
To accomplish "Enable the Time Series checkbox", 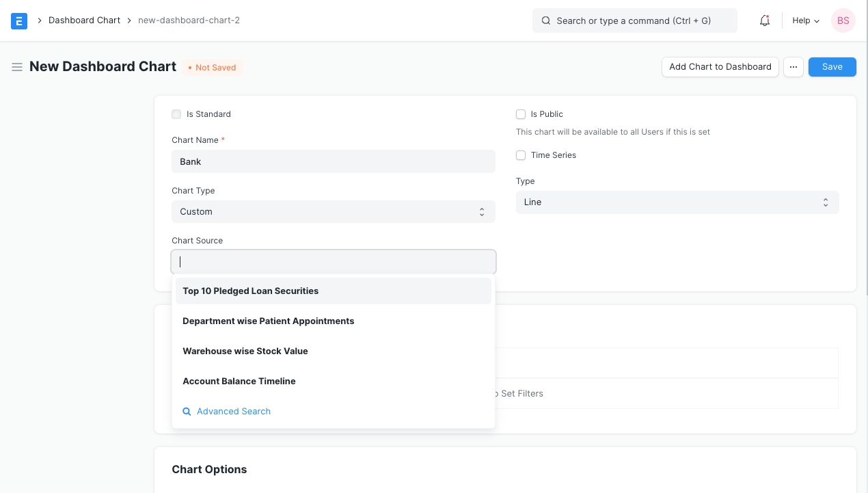I will click(521, 155).
